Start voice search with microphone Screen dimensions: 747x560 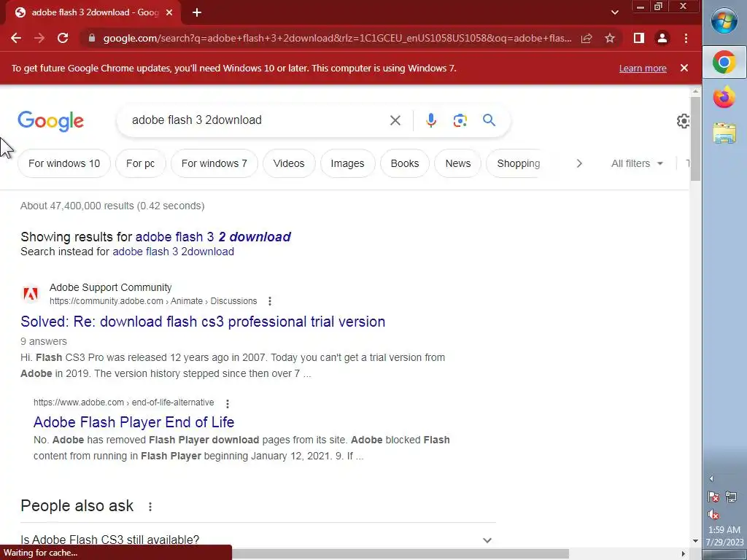pyautogui.click(x=430, y=120)
